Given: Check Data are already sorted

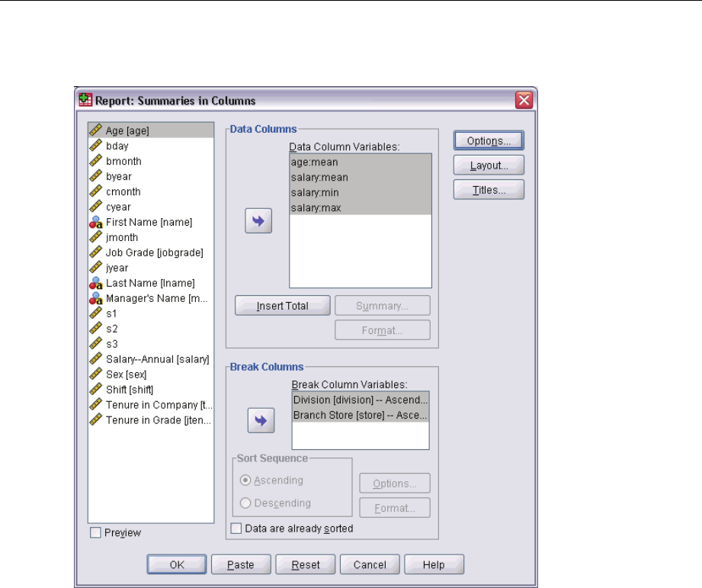Looking at the screenshot, I should coord(236,528).
